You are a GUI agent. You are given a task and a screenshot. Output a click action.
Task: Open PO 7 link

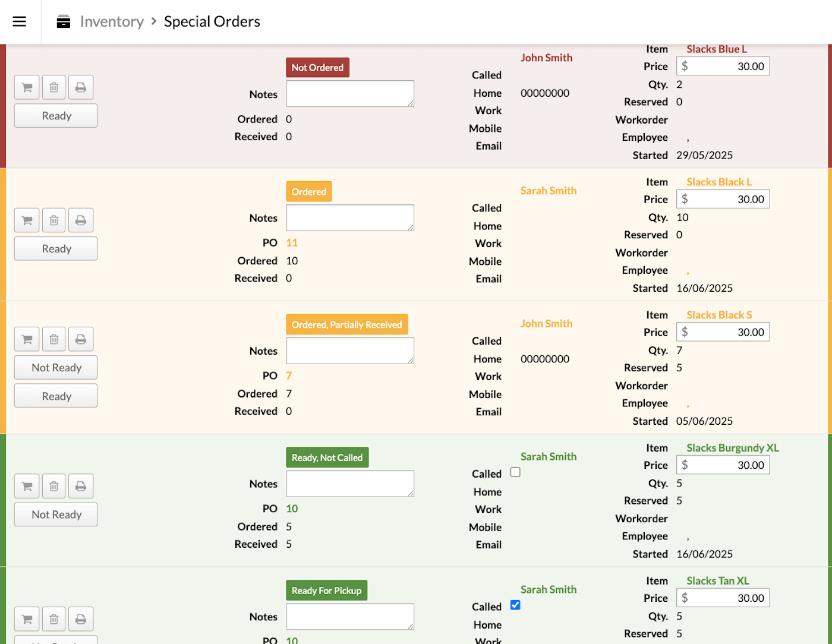point(289,376)
